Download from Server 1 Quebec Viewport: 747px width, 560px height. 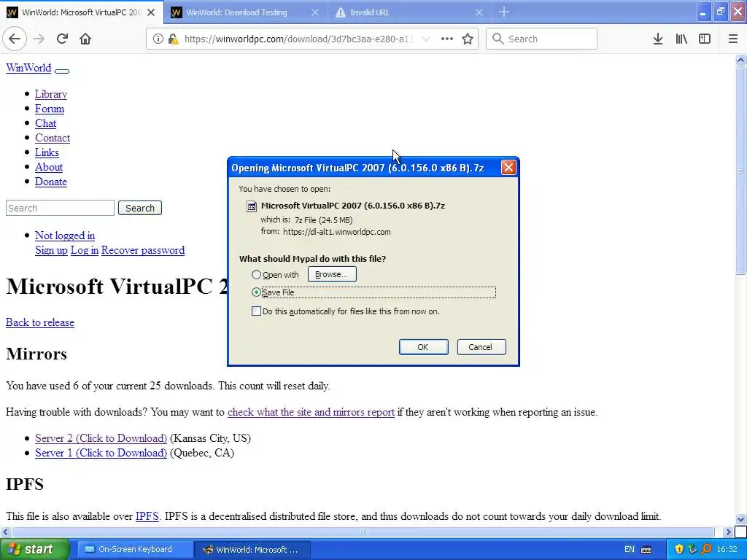click(x=101, y=453)
